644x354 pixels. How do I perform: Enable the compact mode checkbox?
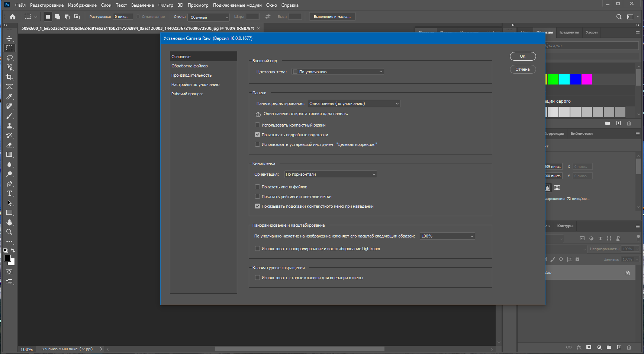[x=257, y=125]
